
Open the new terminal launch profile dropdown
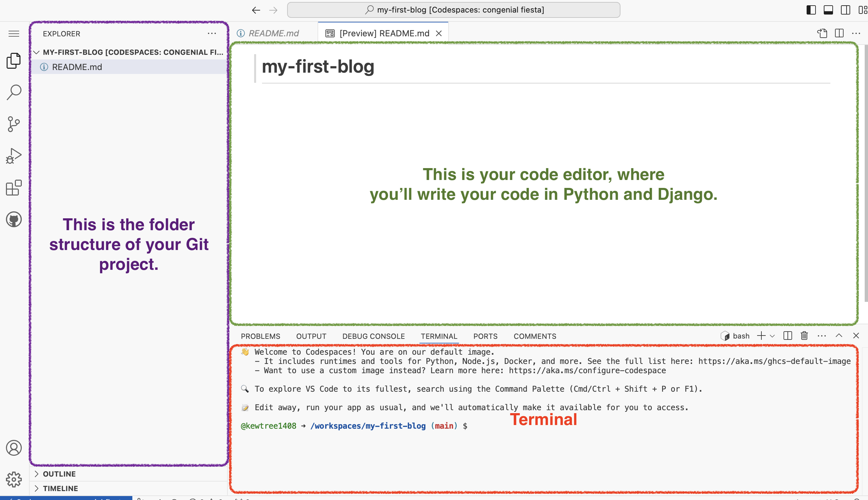click(x=773, y=336)
